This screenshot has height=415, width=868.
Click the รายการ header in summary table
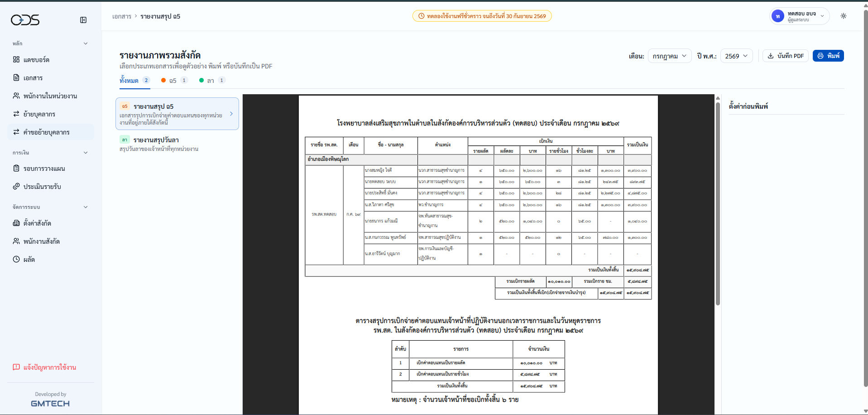(461, 349)
